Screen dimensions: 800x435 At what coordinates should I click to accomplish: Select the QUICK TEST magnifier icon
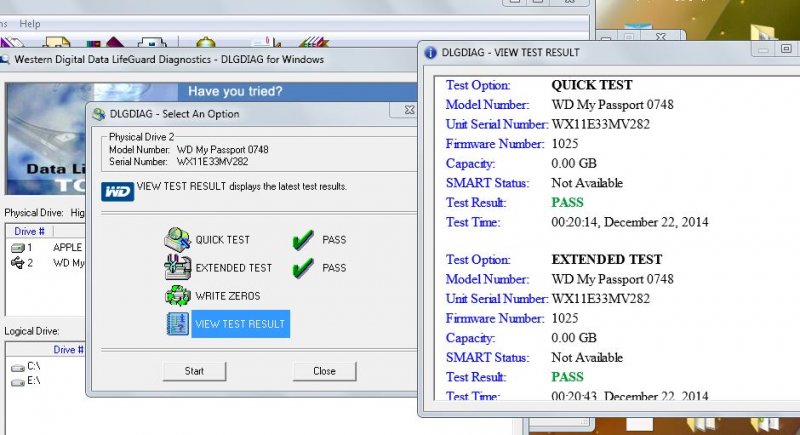pyautogui.click(x=177, y=239)
